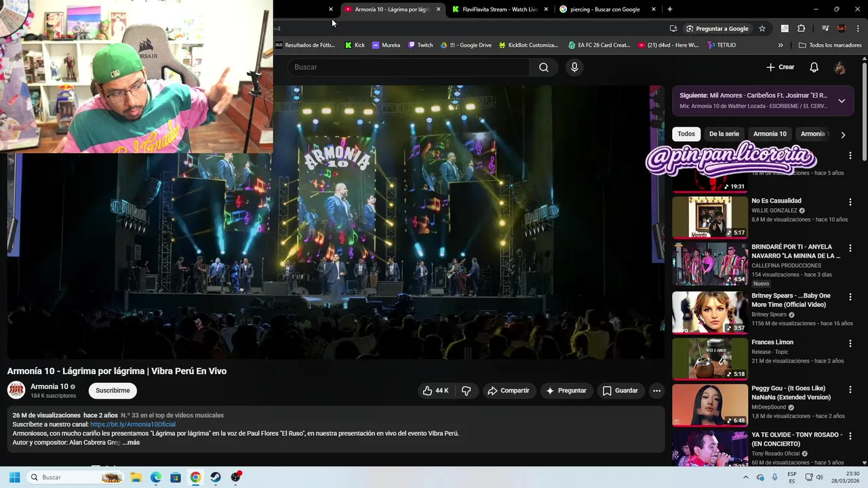This screenshot has height=488, width=868.
Task: Open Microsoft Store from taskbar
Action: click(x=176, y=477)
